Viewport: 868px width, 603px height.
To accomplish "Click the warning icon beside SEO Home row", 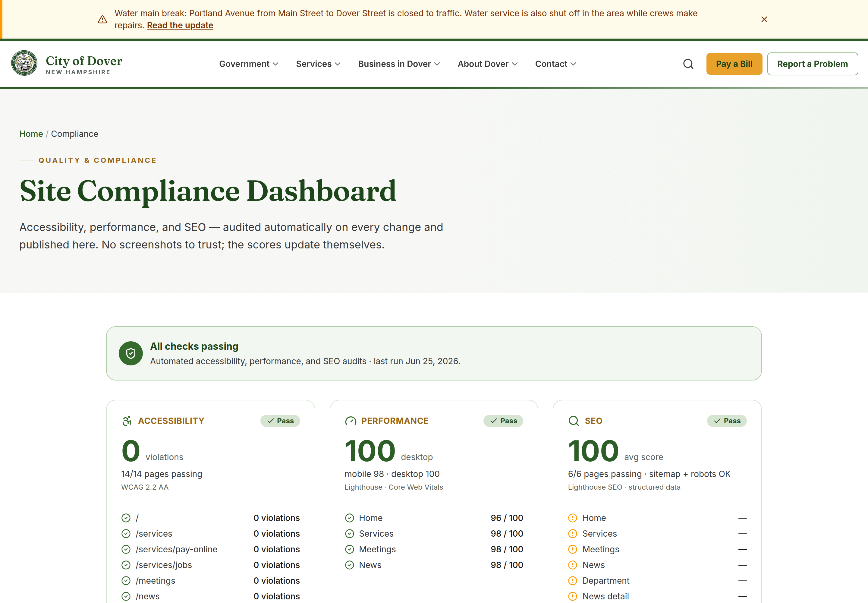I will point(573,518).
